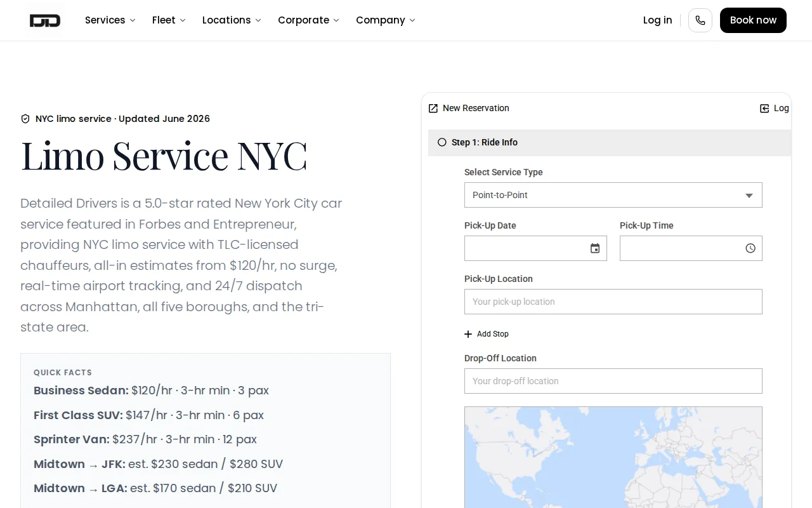Click the Midtown → LGA estimate line
Image resolution: width=812 pixels, height=508 pixels.
155,488
